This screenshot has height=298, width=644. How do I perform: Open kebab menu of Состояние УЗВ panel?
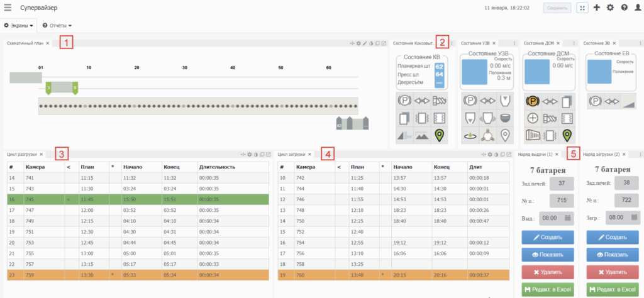tap(514, 43)
